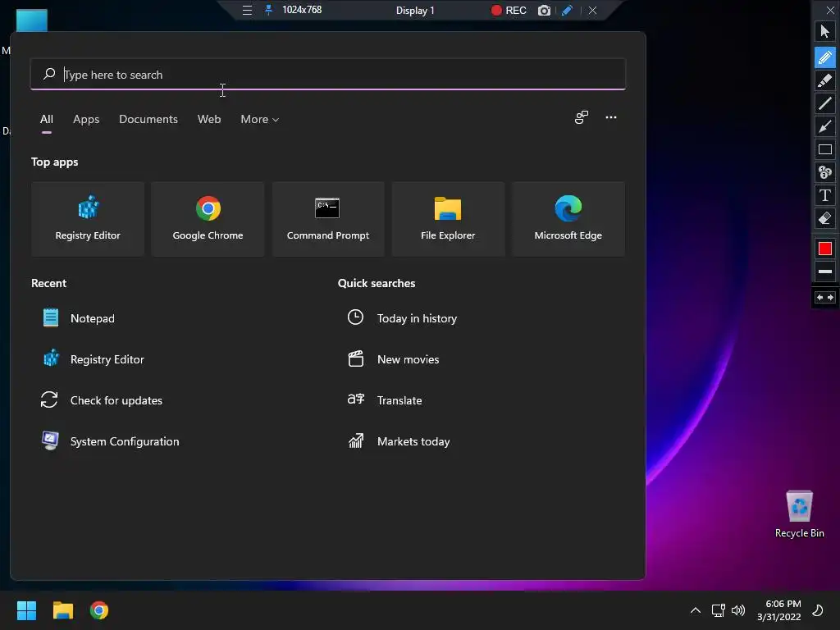Viewport: 840px width, 630px height.
Task: Launch Microsoft Edge tile
Action: coord(568,218)
